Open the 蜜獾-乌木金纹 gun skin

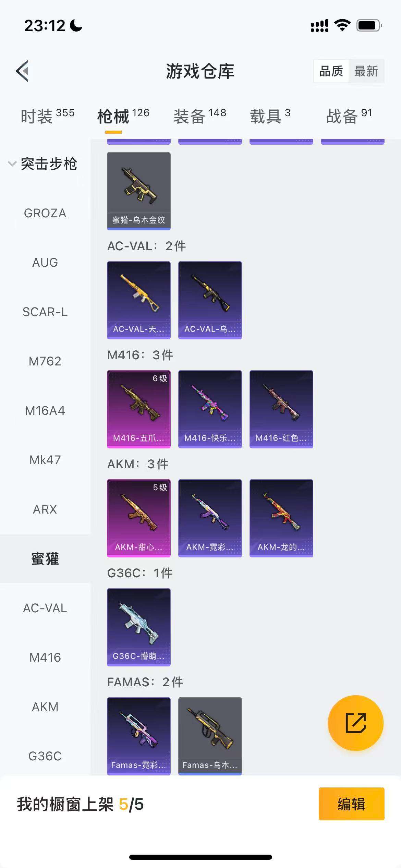coord(139,191)
